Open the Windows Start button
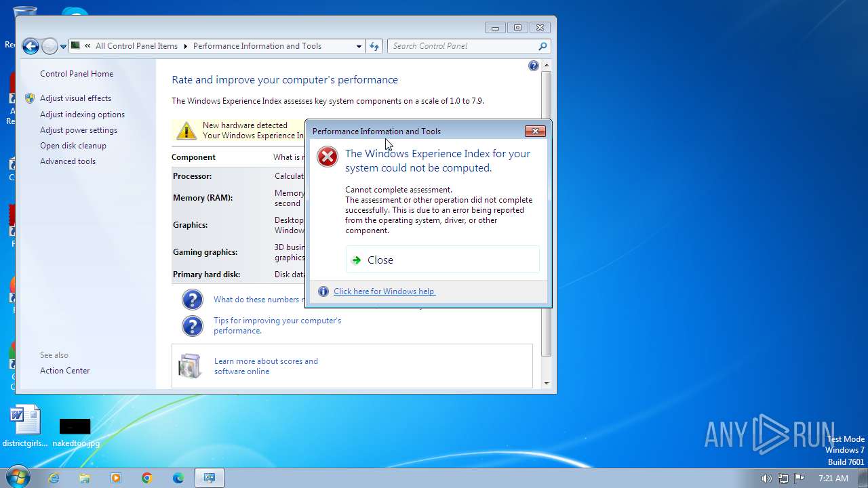The image size is (868, 488). coord(17,478)
